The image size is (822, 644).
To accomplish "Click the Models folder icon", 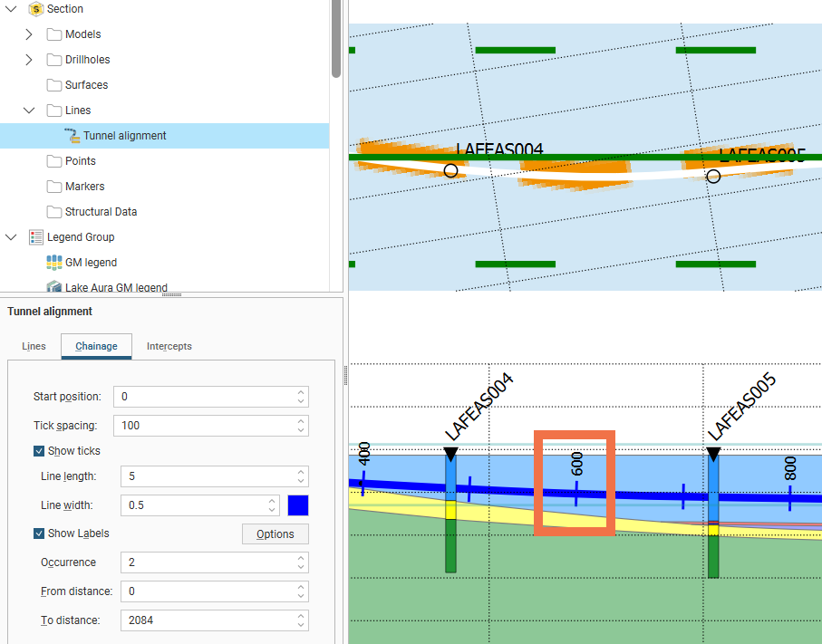I will (x=54, y=34).
